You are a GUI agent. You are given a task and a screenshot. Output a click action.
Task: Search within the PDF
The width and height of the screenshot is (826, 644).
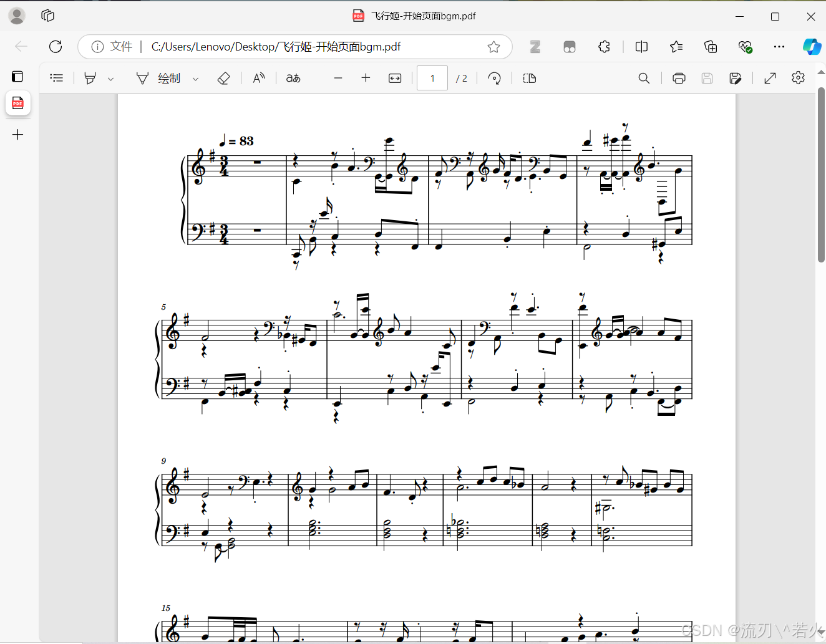point(644,78)
